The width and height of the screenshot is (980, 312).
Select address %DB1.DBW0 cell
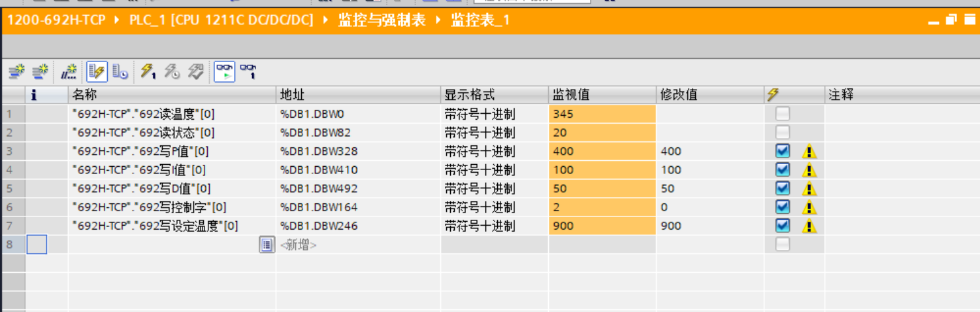358,114
